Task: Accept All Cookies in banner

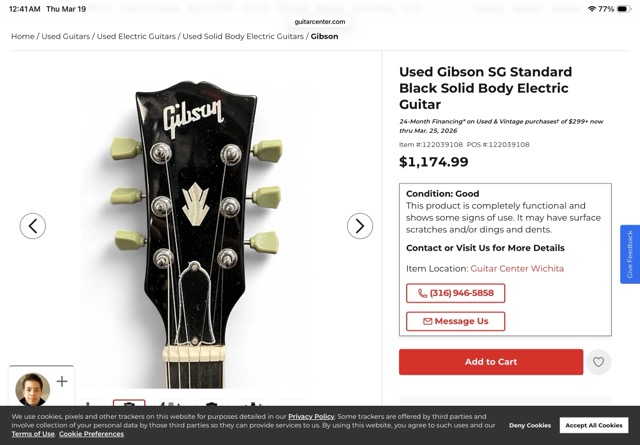Action: coord(594,425)
